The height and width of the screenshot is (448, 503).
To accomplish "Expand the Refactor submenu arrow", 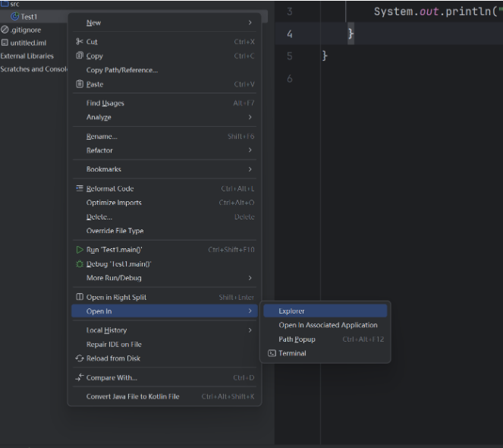I will pos(250,150).
